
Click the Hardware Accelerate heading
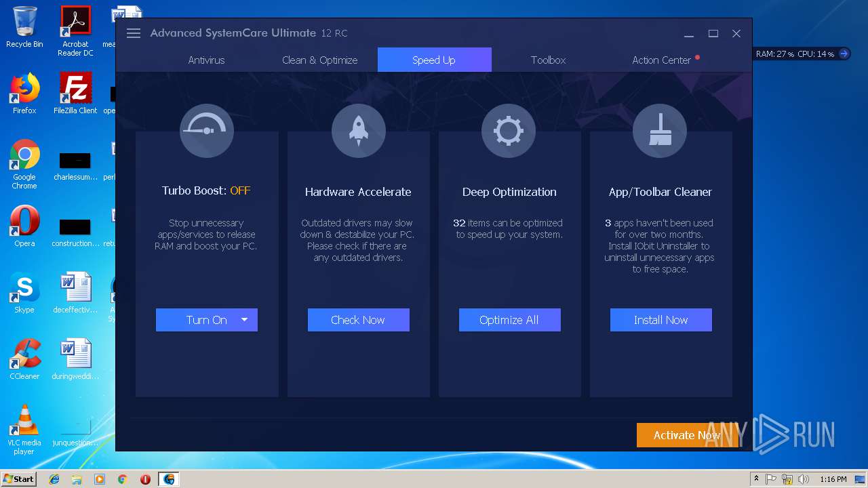point(358,192)
